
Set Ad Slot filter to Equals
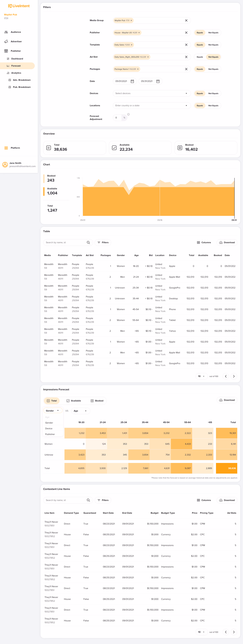click(200, 57)
